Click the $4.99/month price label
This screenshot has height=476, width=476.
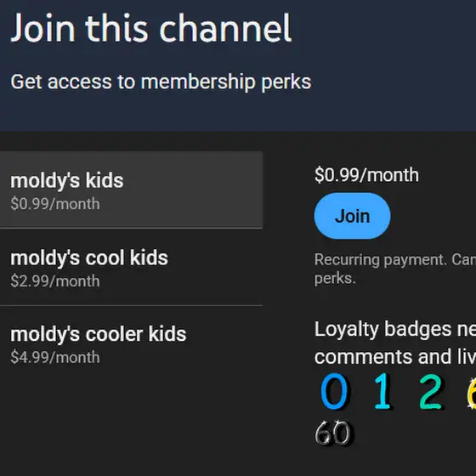pyautogui.click(x=55, y=357)
